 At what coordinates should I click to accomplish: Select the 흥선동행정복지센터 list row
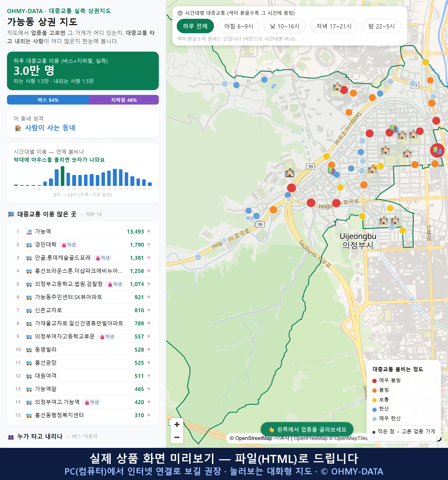pos(83,415)
